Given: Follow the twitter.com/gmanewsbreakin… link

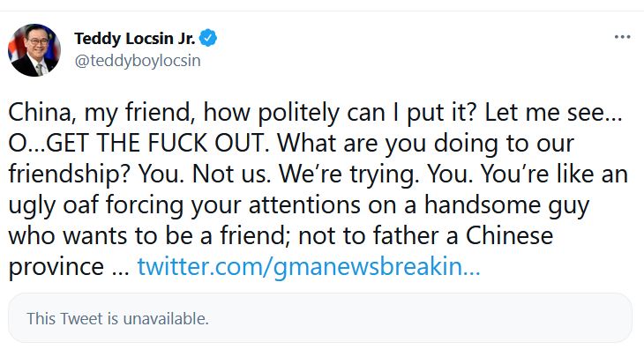Looking at the screenshot, I should 309,266.
